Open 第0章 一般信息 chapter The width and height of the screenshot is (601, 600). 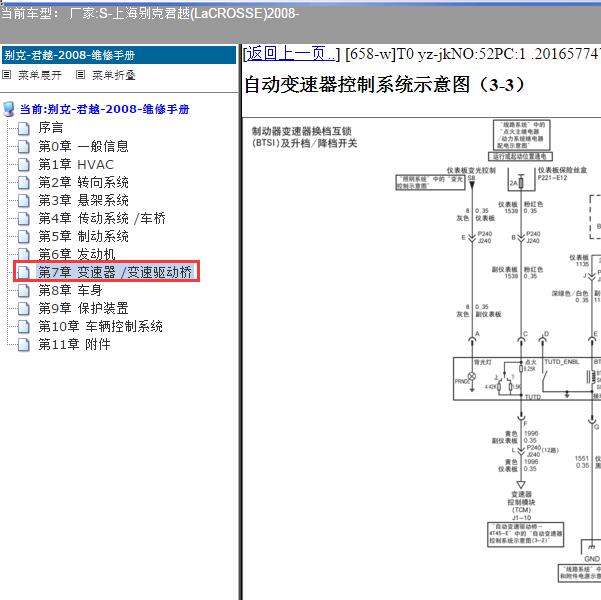click(x=83, y=146)
